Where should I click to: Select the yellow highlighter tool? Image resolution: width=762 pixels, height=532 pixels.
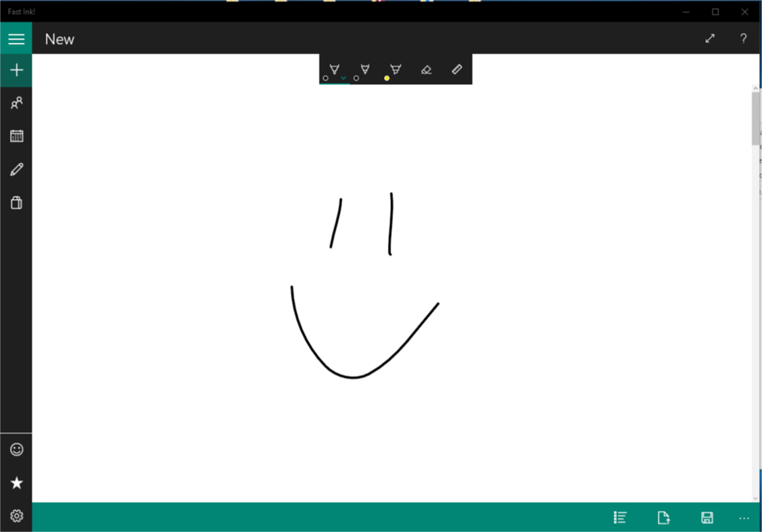point(394,68)
